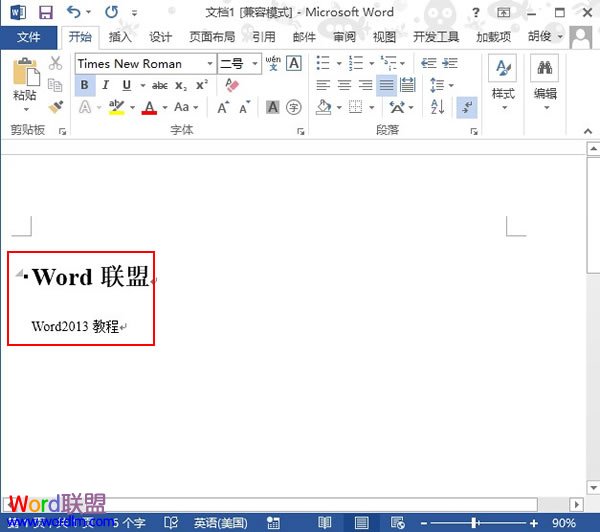
Task: Click the Copy icon
Action: (x=55, y=85)
